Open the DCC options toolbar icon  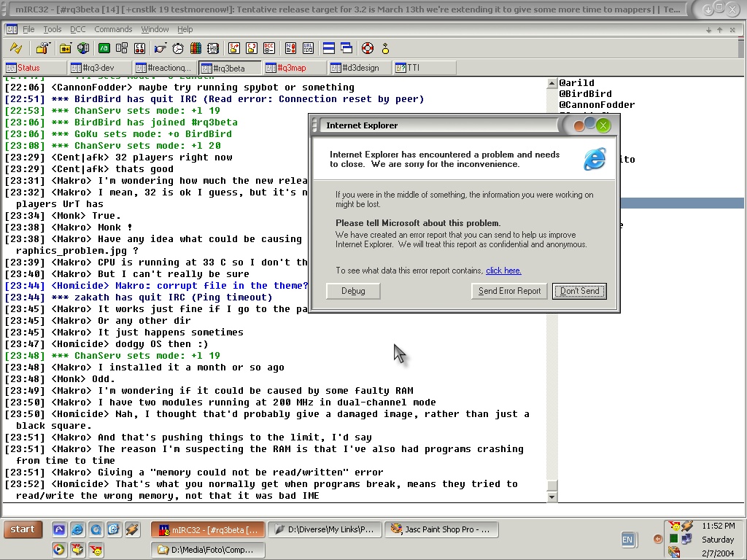[x=269, y=49]
